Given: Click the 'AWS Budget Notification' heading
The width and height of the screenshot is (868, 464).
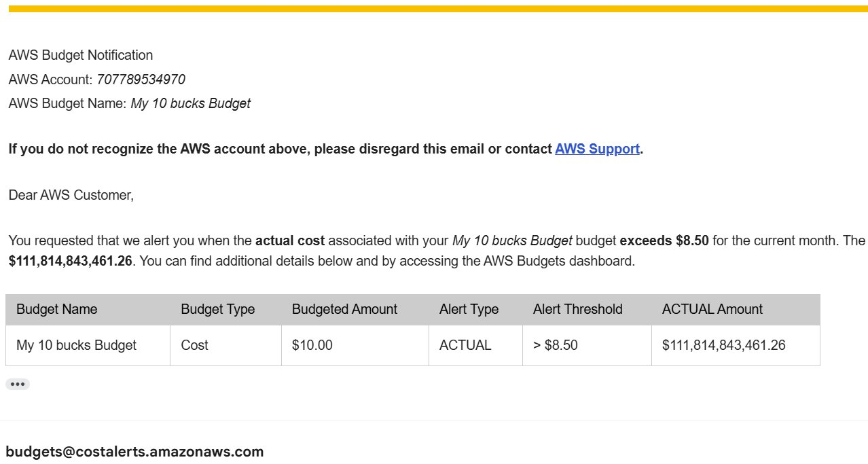Looking at the screenshot, I should point(81,55).
